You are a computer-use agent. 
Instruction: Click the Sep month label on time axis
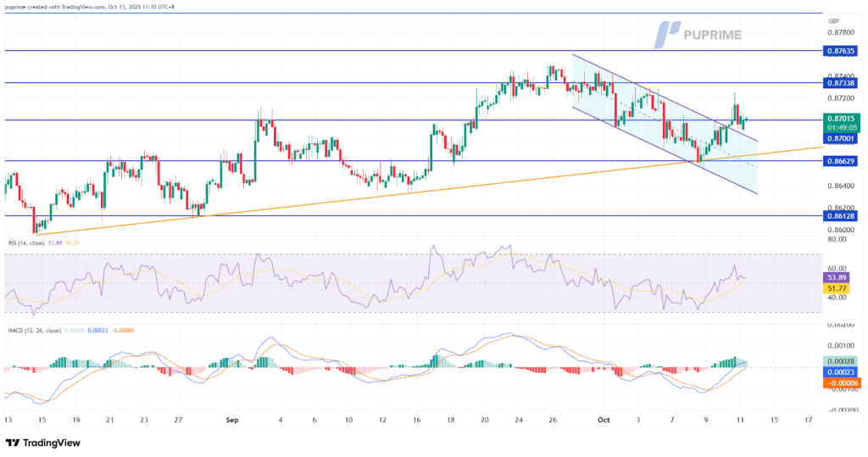234,420
